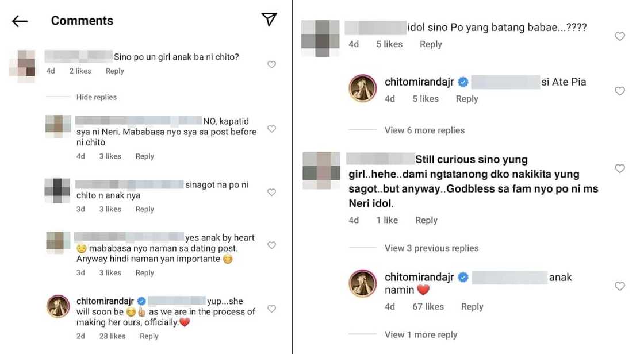Click the back arrow to exit Comments
This screenshot has width=644, height=354.
click(x=19, y=21)
